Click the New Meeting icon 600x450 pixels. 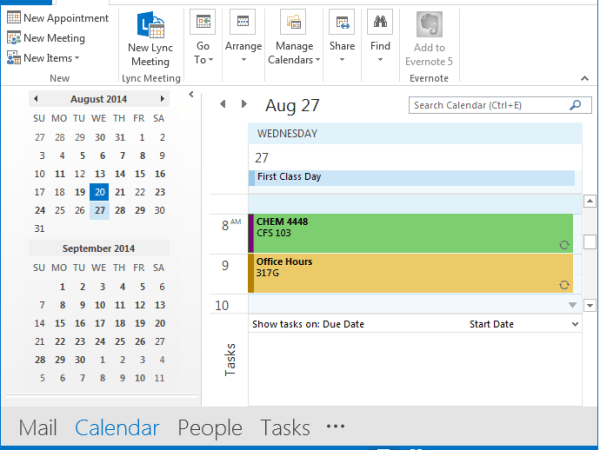pyautogui.click(x=13, y=38)
